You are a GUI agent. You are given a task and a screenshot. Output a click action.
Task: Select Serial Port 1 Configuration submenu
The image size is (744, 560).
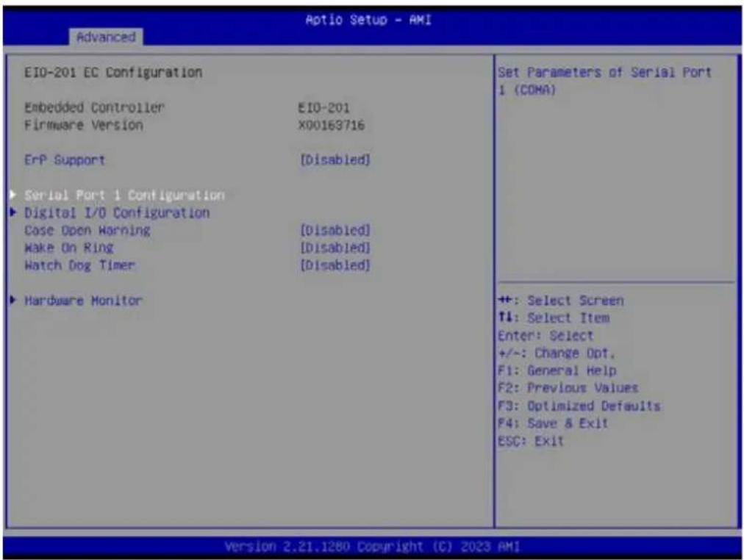tap(124, 195)
